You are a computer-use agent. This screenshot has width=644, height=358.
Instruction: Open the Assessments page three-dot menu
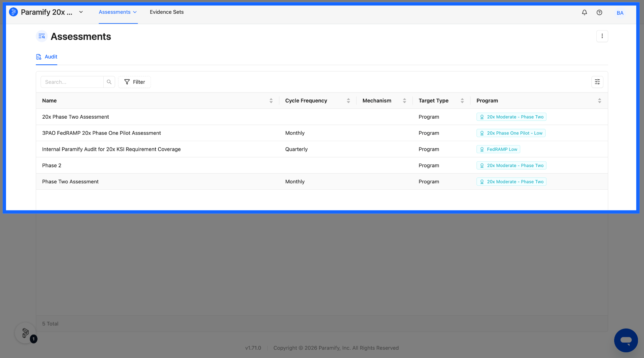point(602,36)
